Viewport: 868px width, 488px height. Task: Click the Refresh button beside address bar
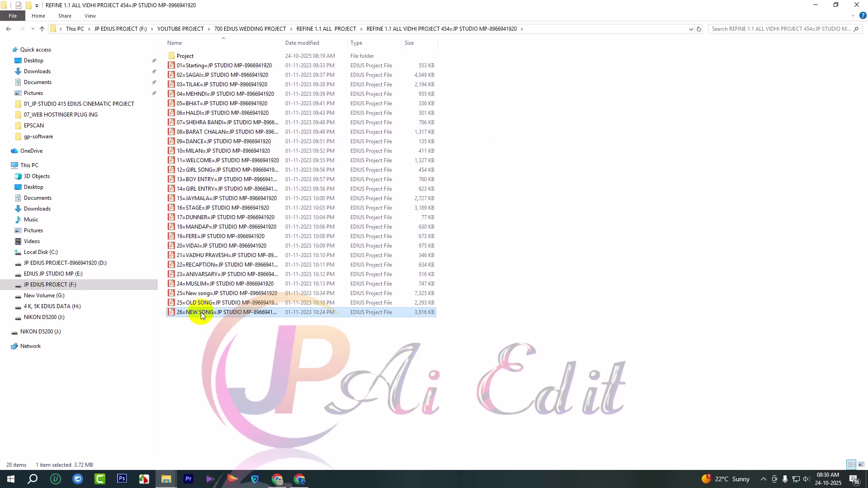tap(699, 29)
